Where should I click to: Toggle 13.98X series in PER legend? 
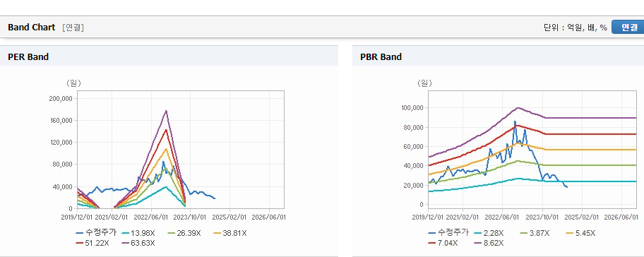pos(138,233)
